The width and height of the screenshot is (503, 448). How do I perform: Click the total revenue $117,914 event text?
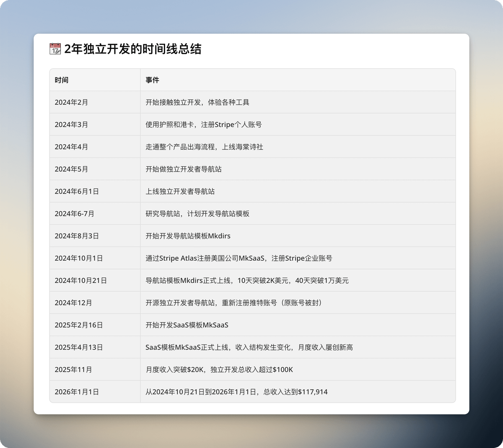click(x=236, y=392)
